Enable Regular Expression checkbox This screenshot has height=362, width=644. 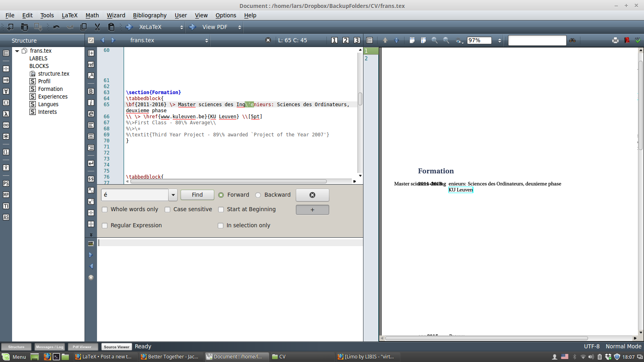pos(105,226)
